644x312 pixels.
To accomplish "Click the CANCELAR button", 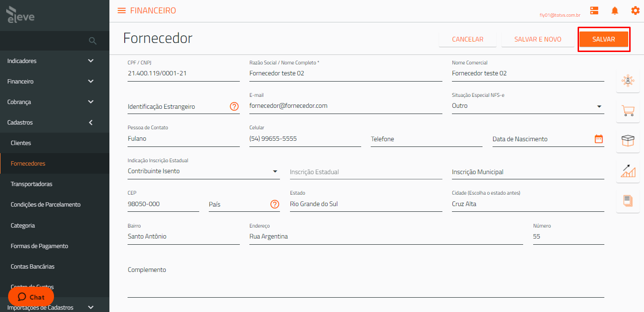I will click(x=468, y=39).
